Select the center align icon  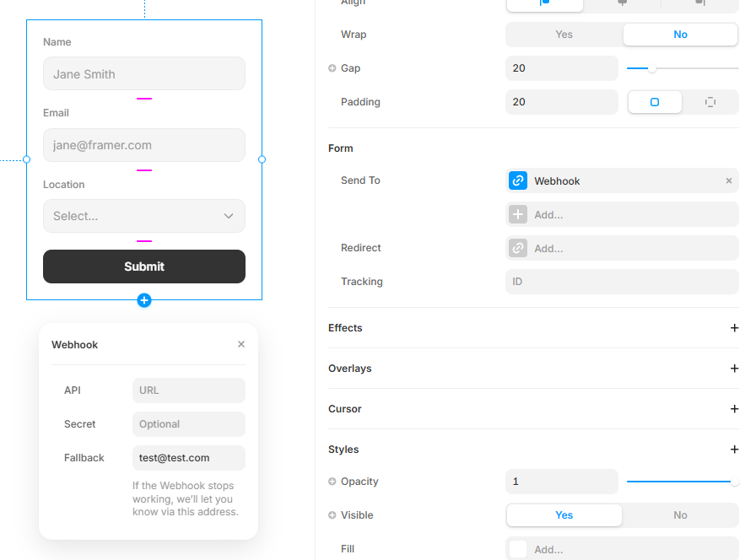point(621,4)
